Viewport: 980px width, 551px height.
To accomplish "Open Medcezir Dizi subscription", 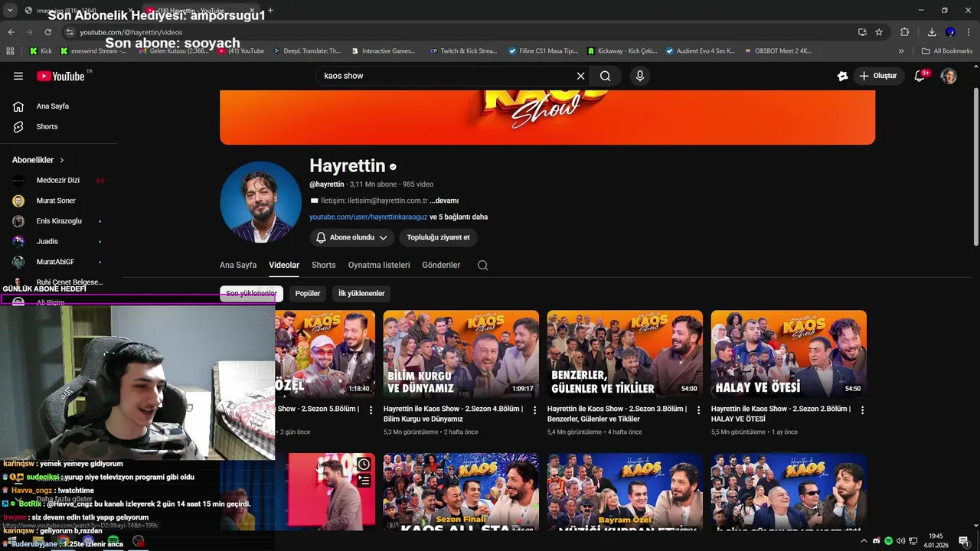I will point(58,181).
